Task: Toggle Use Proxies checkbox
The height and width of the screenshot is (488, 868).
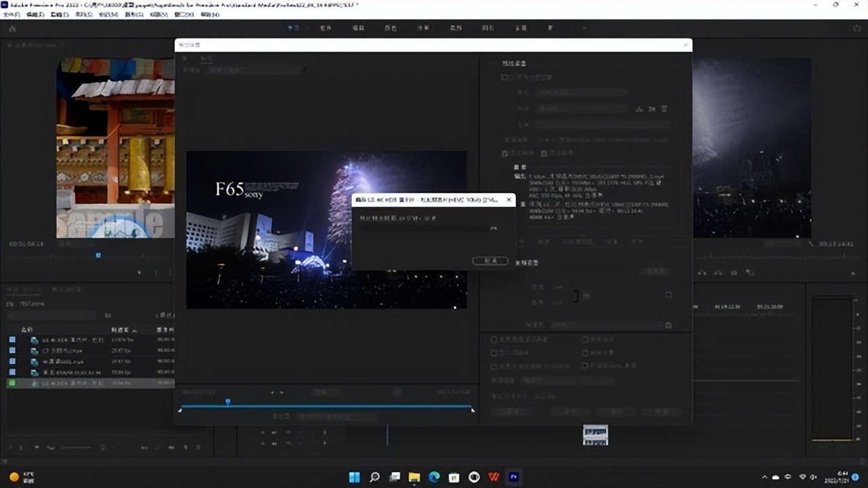Action: coord(585,352)
